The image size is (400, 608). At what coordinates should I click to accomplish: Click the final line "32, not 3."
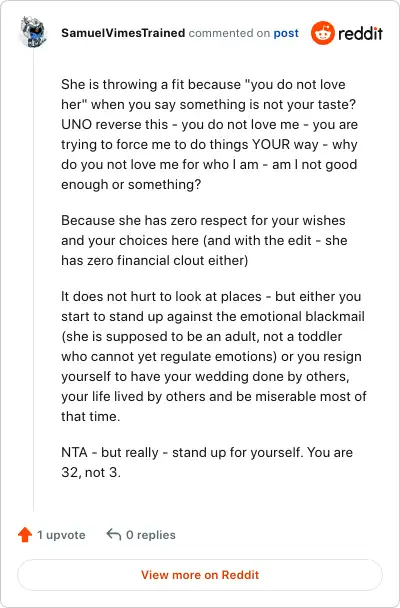91,472
